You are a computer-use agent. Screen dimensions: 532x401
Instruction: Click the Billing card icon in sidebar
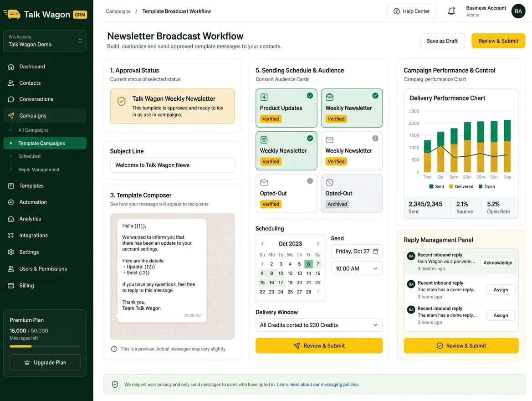pos(11,286)
